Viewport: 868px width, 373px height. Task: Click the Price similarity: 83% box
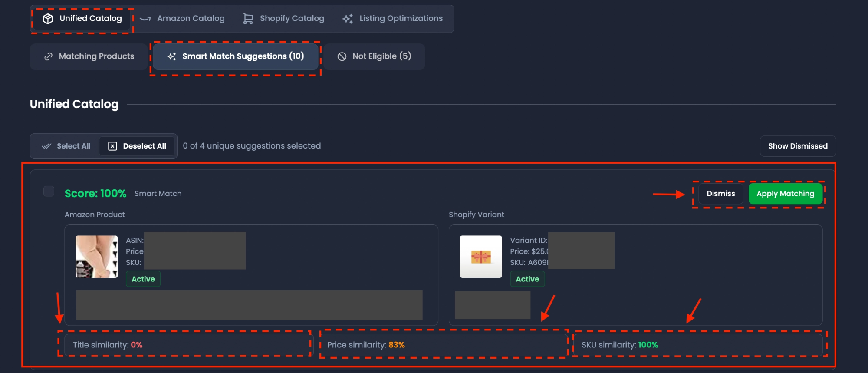[x=444, y=345]
